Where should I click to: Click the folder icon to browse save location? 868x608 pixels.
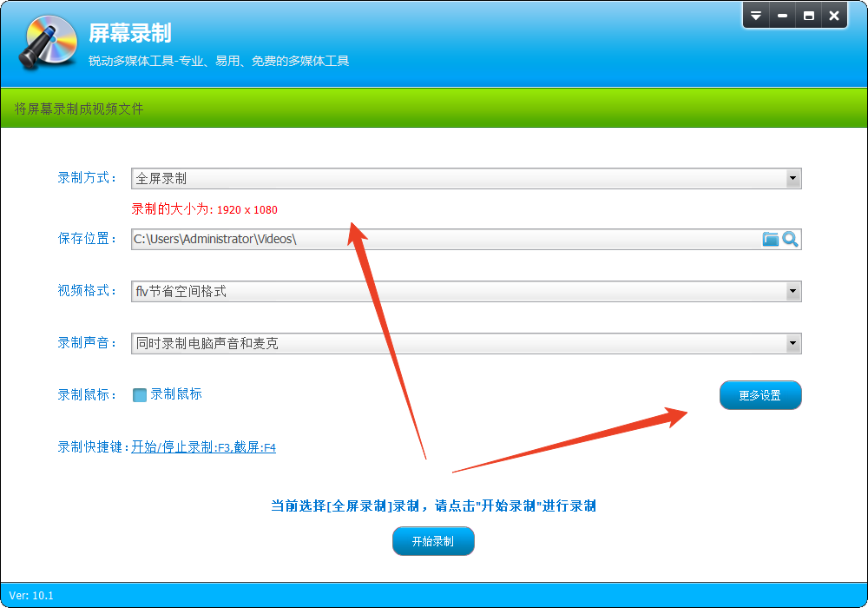771,239
